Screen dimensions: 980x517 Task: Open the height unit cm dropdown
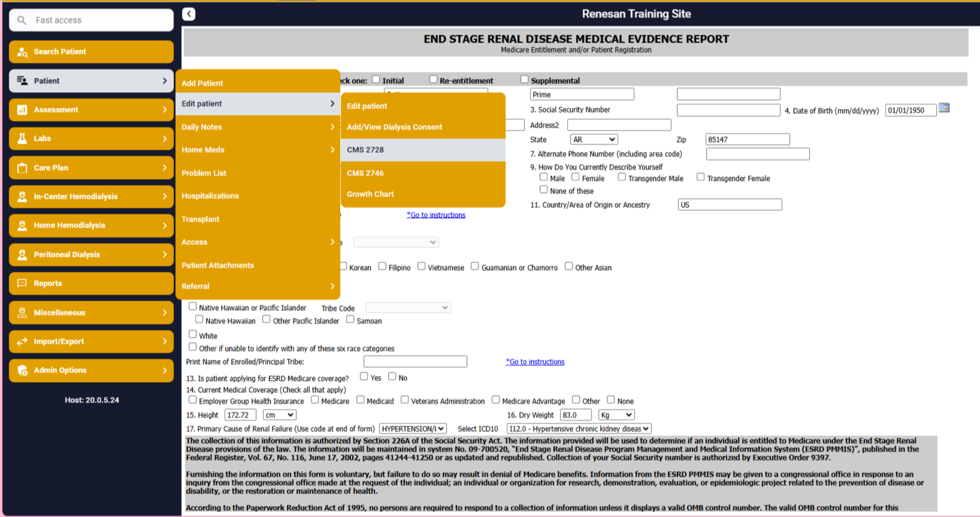280,415
